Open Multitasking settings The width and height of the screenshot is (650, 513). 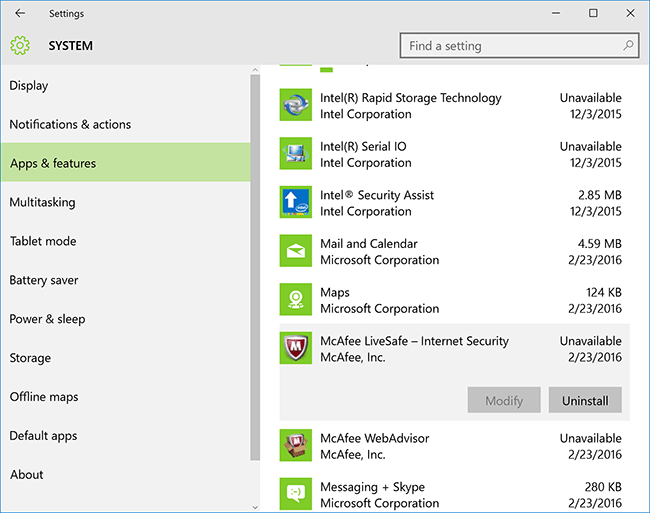(x=125, y=202)
